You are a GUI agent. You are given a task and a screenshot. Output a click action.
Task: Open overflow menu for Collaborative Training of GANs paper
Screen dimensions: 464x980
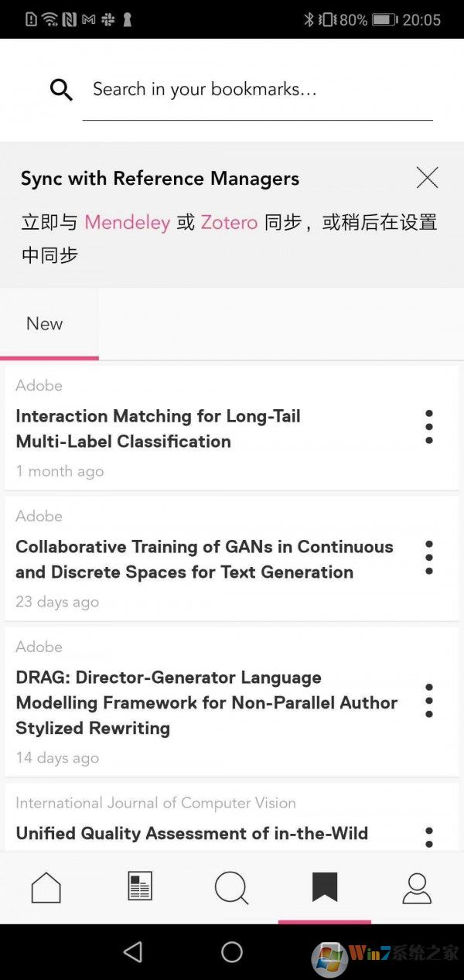point(429,557)
